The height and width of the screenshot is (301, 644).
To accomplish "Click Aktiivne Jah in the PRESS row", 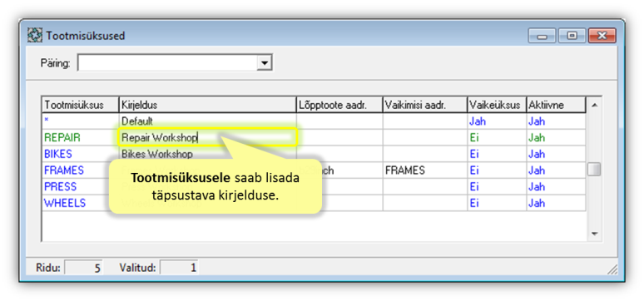I will coord(556,187).
